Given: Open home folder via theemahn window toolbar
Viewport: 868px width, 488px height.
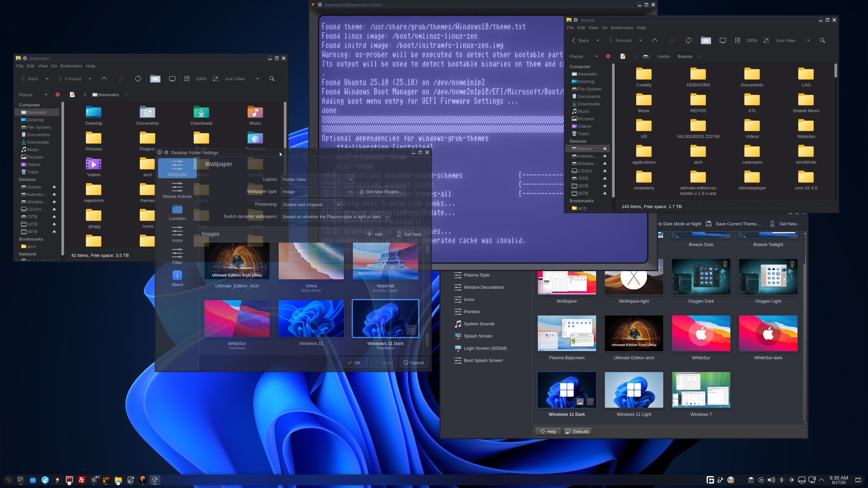Looking at the screenshot, I should [155, 79].
